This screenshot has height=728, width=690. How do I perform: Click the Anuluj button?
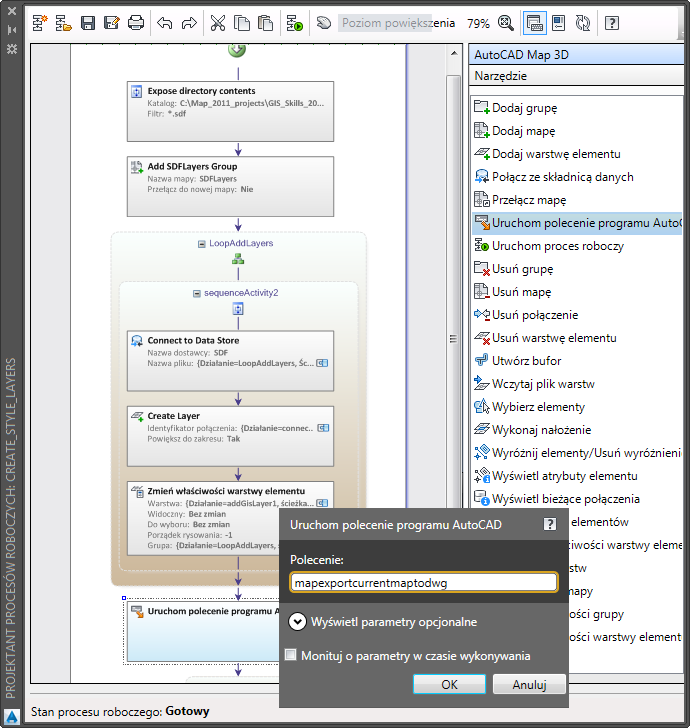click(529, 684)
